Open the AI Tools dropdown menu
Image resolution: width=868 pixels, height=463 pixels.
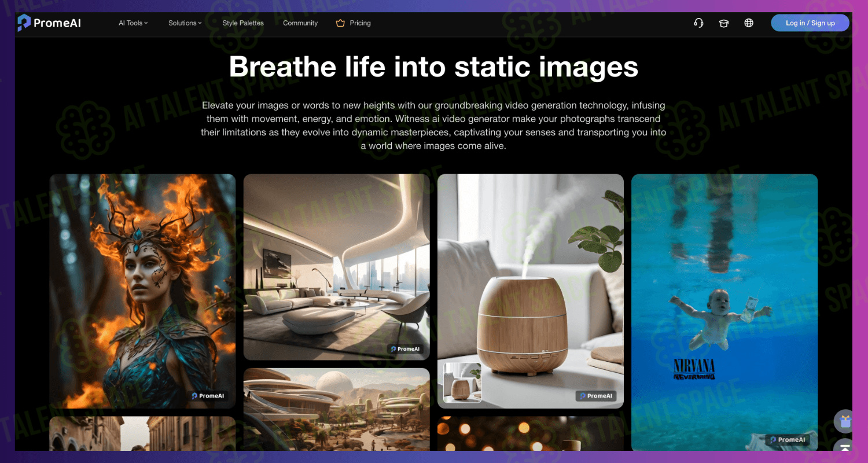[133, 23]
